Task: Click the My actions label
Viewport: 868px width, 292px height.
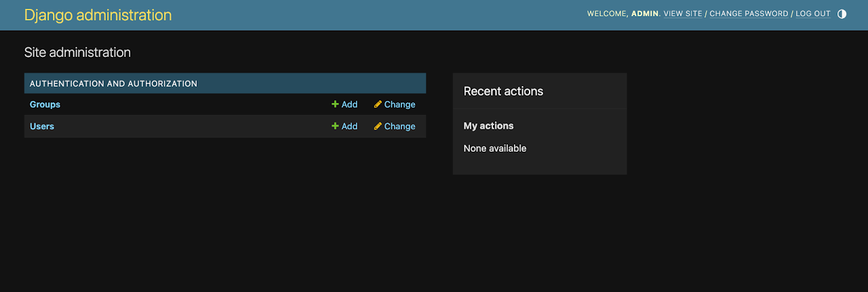Action: (488, 125)
